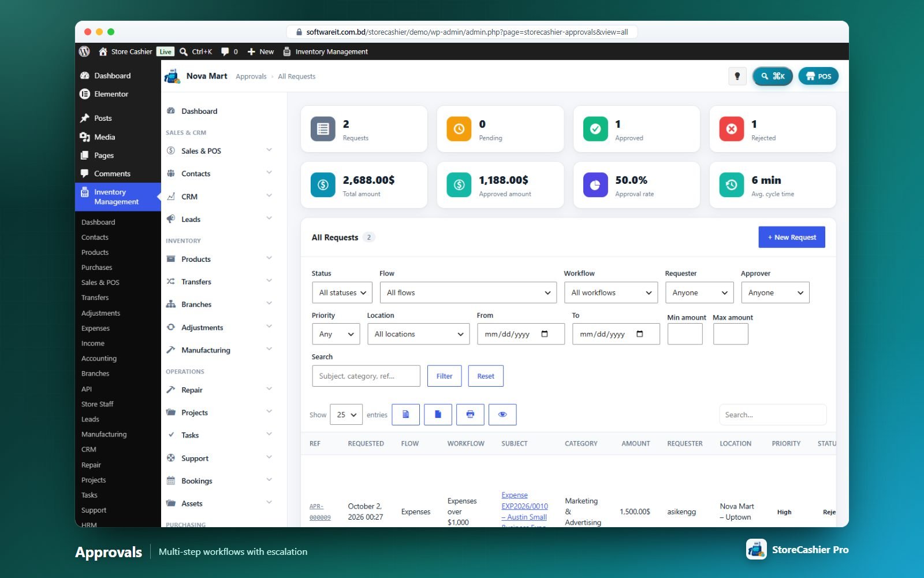Focus the Subject, category, ref search field

(x=366, y=376)
